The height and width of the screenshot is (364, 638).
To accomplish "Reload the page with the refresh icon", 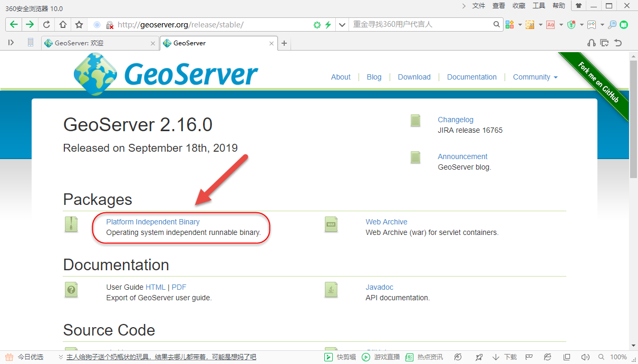I will pyautogui.click(x=46, y=25).
